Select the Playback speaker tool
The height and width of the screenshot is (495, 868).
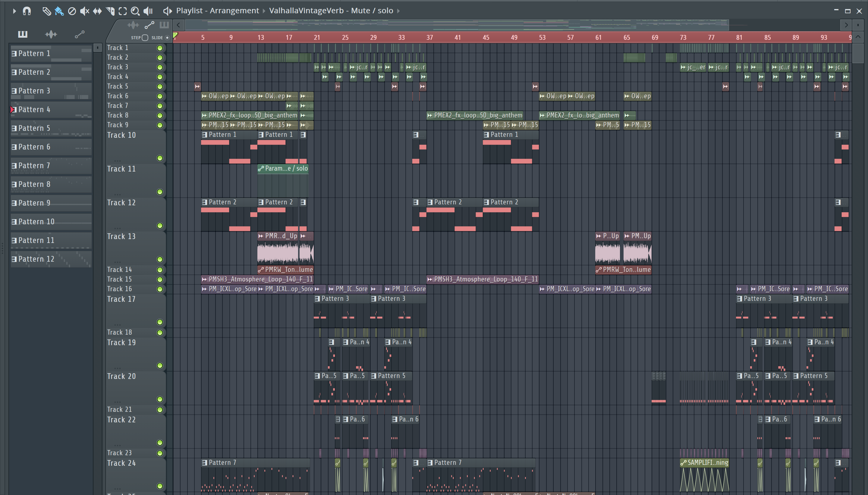pos(148,11)
